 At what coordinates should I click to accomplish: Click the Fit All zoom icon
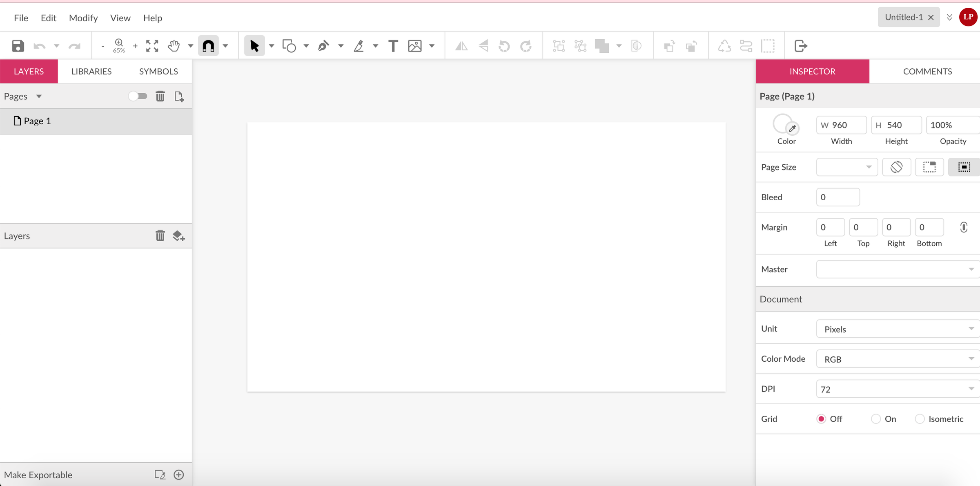click(x=152, y=46)
